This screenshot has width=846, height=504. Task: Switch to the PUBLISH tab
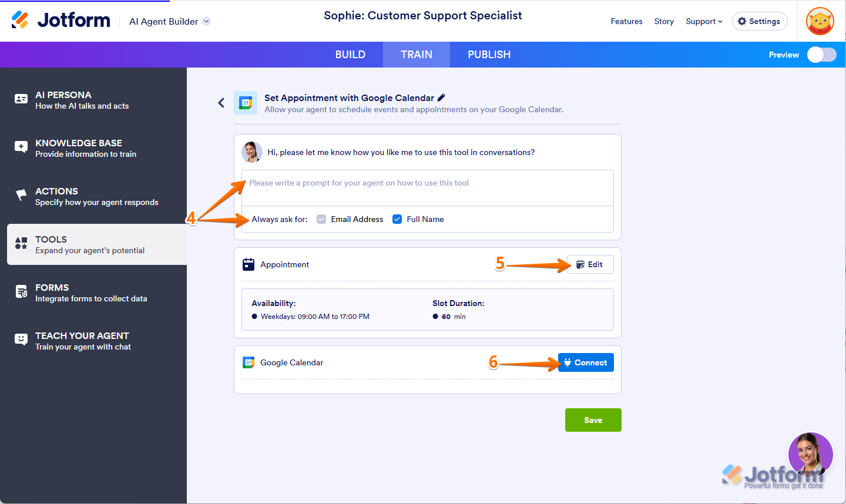pos(489,55)
